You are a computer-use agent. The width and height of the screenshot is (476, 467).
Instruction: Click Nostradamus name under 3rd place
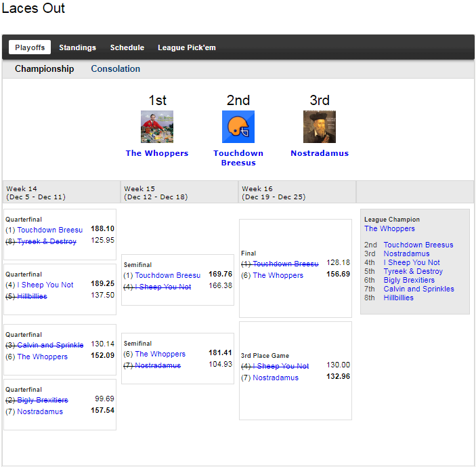click(320, 153)
